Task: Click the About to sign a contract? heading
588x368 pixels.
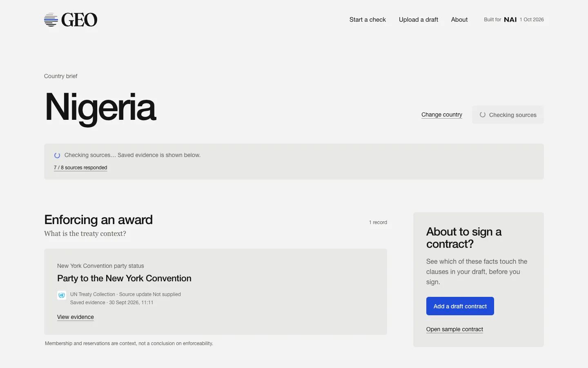Action: click(x=464, y=238)
